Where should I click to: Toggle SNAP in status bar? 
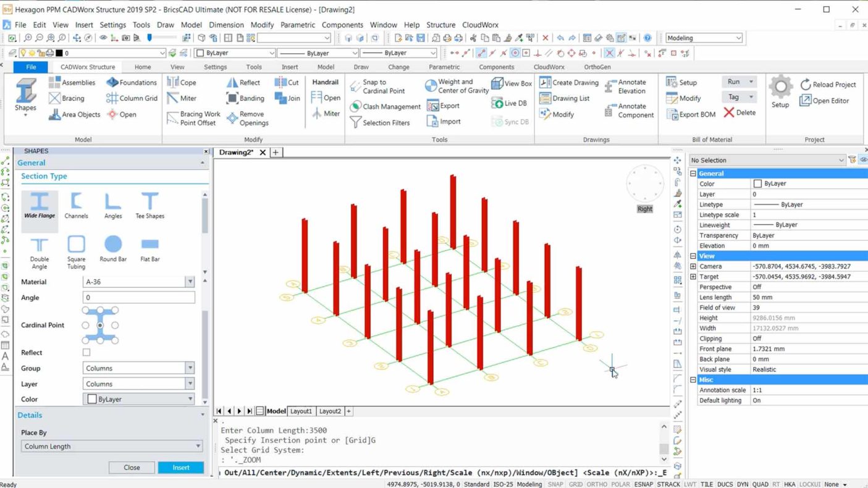[555, 484]
